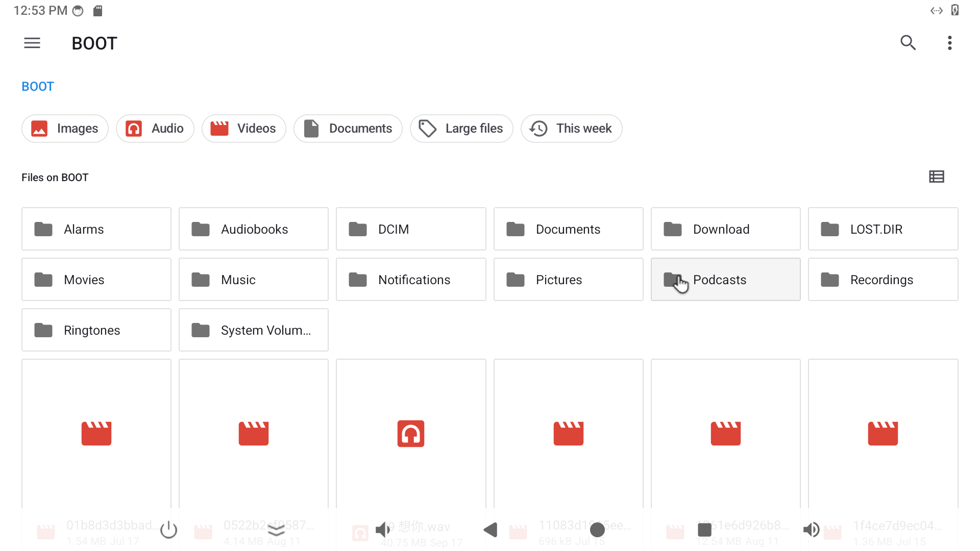Open the three-dot overflow menu
Viewport: 980px width, 551px height.
[x=949, y=43]
